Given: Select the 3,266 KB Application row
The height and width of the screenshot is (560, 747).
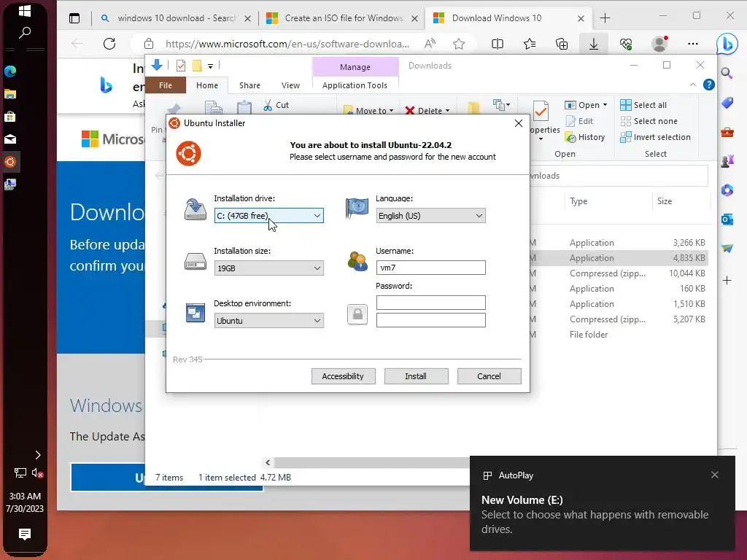Looking at the screenshot, I should [x=619, y=243].
